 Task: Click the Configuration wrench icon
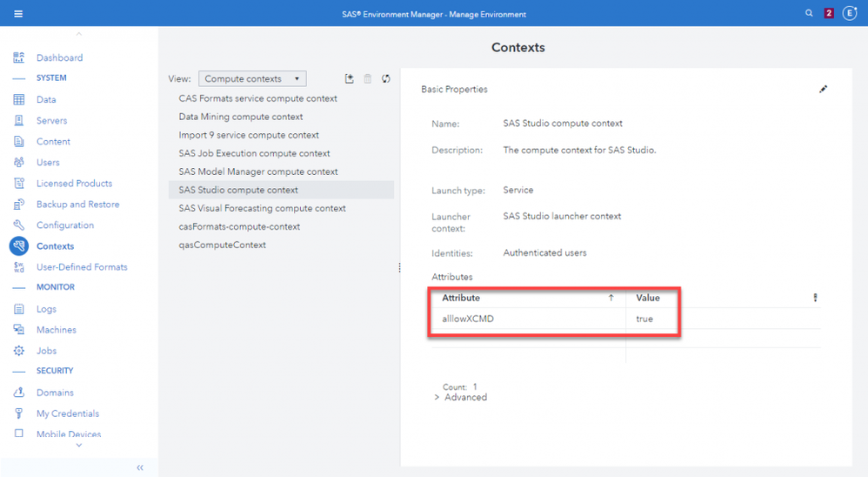pos(19,225)
